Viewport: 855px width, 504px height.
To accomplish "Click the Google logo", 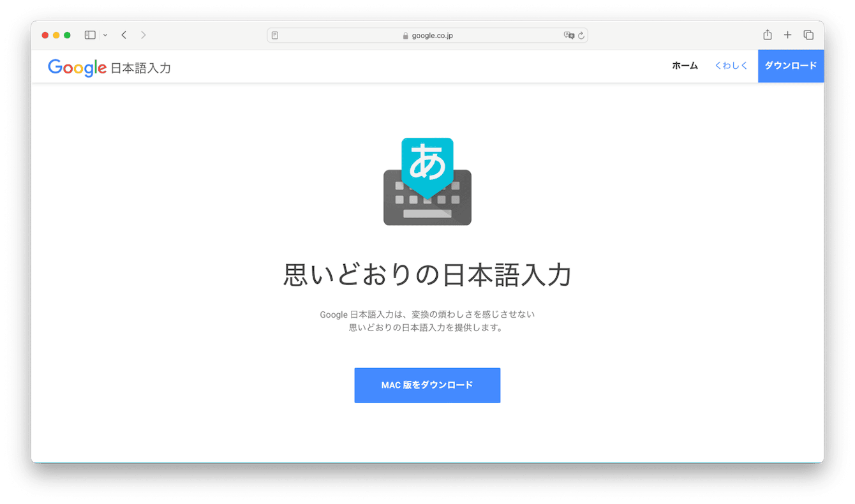I will [x=77, y=67].
